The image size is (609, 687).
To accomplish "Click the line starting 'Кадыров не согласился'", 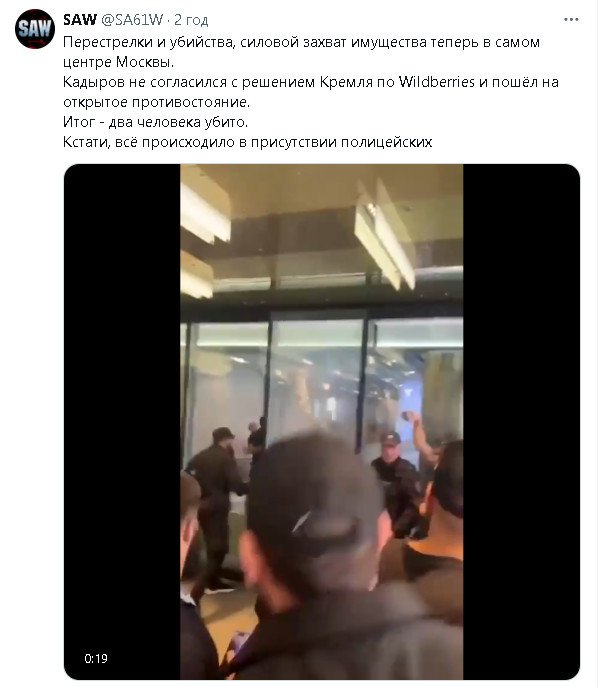I will click(x=311, y=82).
